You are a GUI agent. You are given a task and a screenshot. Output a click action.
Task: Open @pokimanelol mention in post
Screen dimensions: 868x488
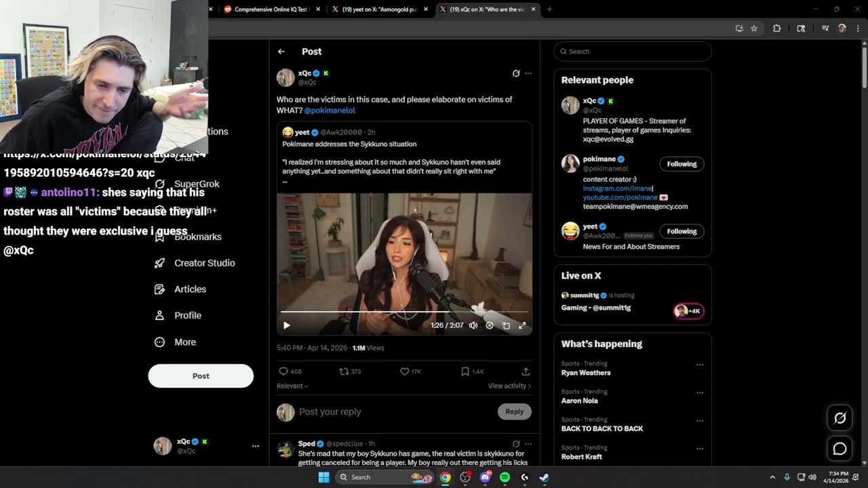(330, 110)
